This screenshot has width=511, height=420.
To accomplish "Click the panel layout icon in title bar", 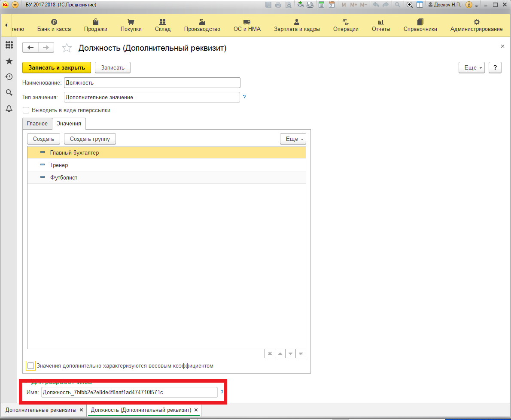I will 420,5.
